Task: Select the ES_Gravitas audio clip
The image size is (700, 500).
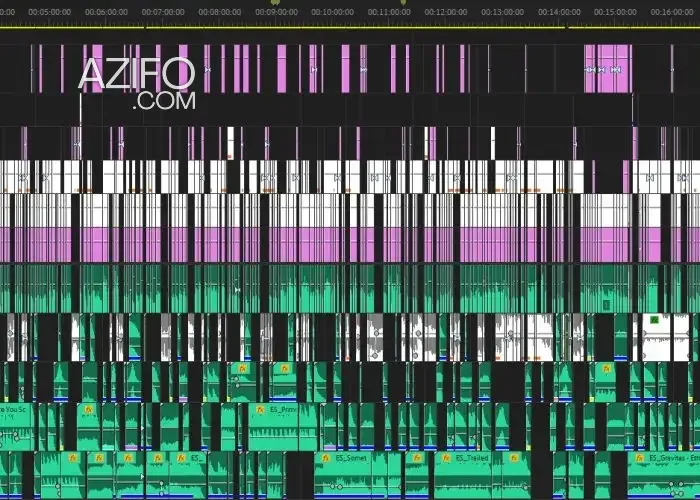Action: (x=664, y=475)
